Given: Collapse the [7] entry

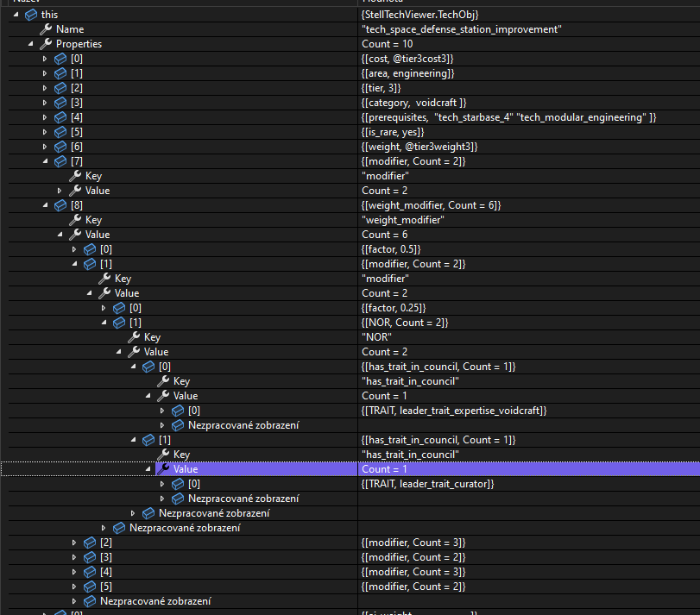Looking at the screenshot, I should pos(46,161).
